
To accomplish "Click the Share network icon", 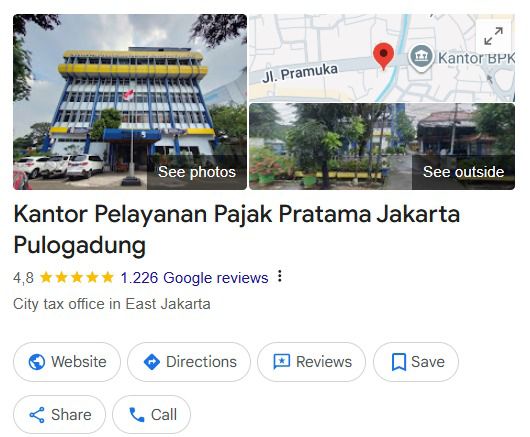I will click(37, 415).
